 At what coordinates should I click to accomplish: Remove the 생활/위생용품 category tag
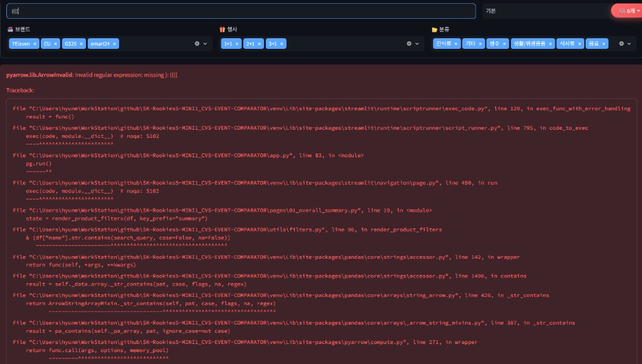(550, 44)
